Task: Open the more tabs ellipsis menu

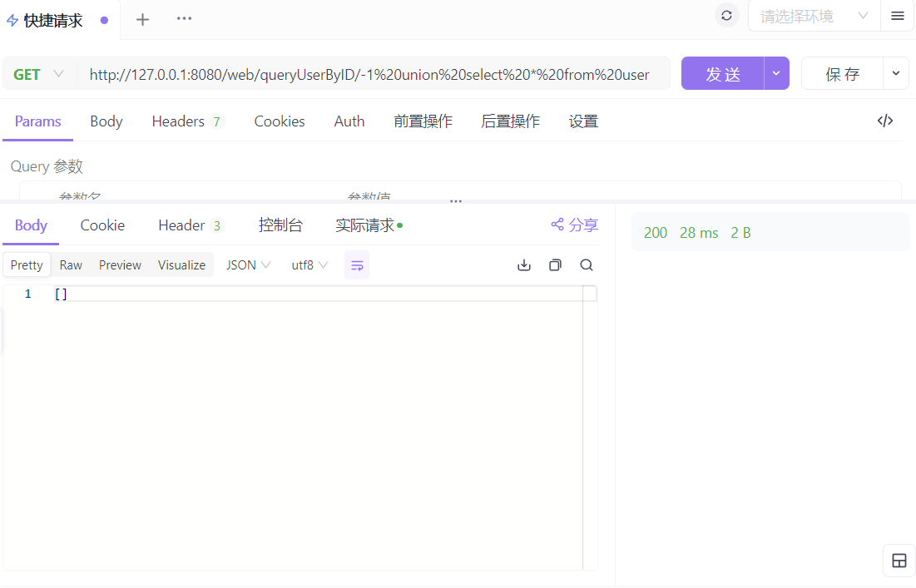Action: click(x=184, y=19)
